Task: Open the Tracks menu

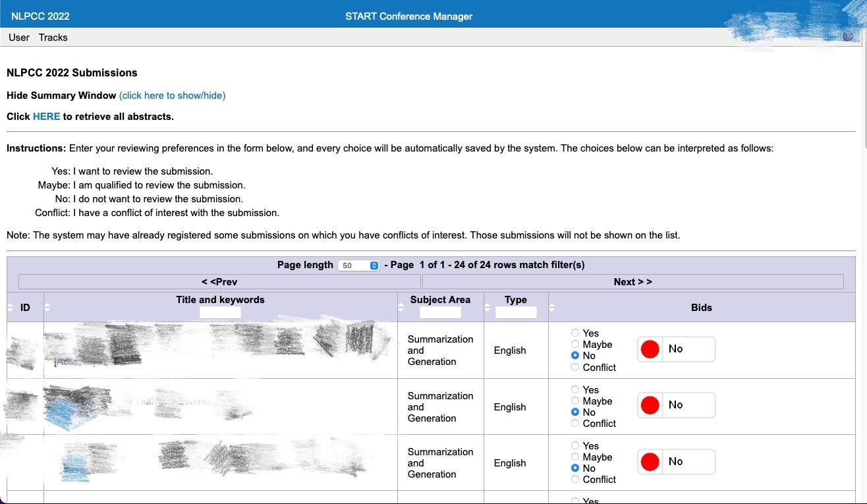Action: click(53, 38)
